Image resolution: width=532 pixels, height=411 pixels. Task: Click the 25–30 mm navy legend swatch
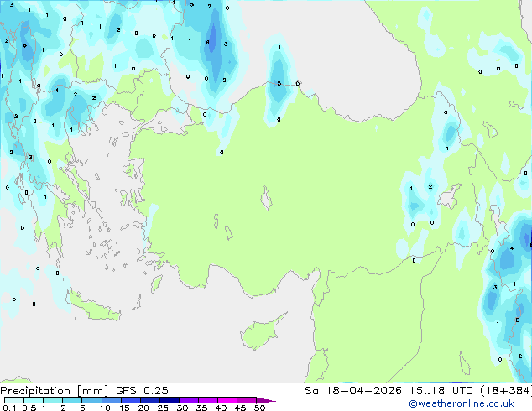(x=169, y=400)
